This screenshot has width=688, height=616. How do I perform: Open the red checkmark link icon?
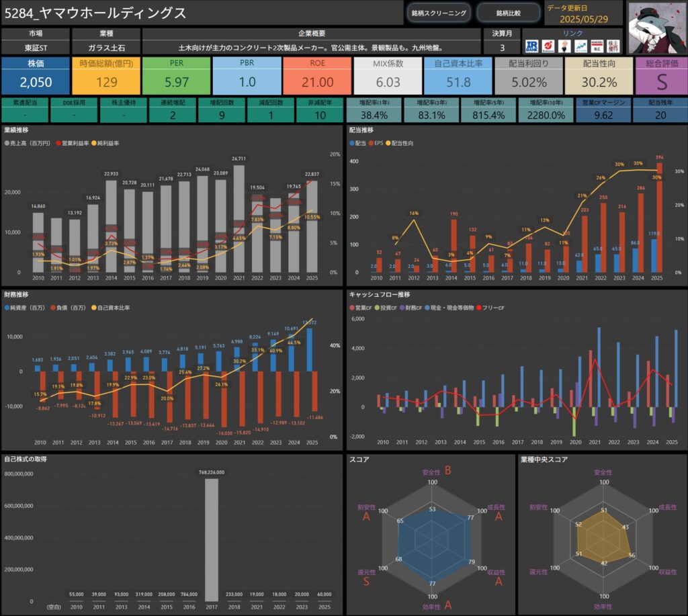(x=548, y=46)
